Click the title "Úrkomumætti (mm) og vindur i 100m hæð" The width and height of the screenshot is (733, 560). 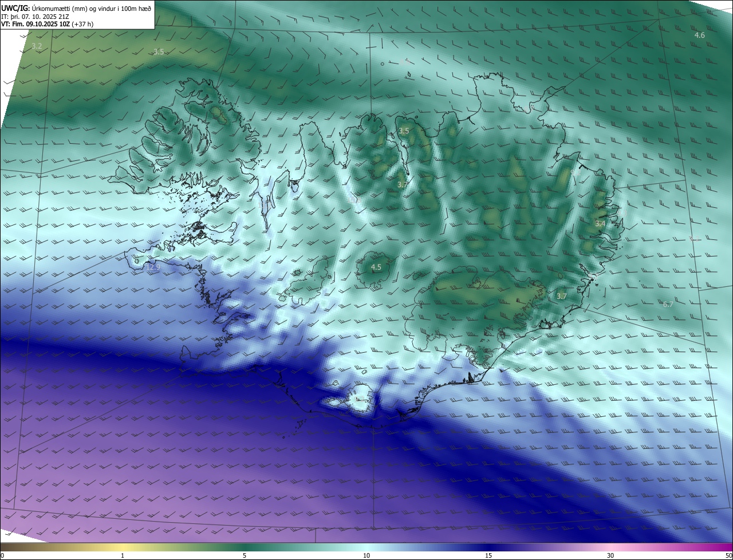(92, 7)
